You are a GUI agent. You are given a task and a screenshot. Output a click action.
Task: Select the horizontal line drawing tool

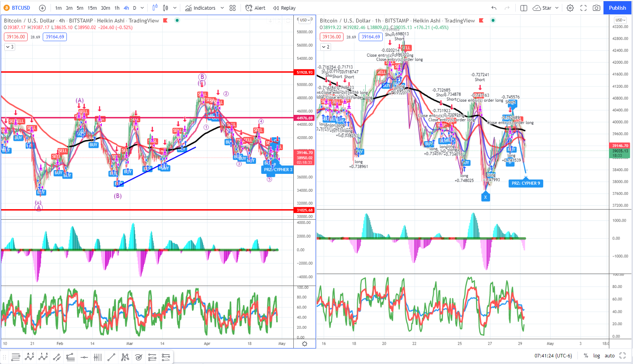tap(84, 357)
